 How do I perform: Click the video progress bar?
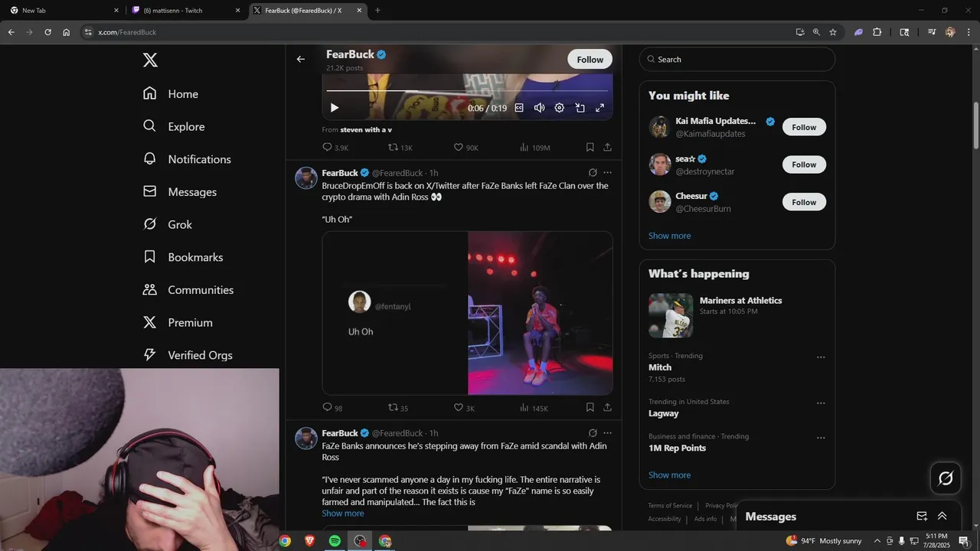pyautogui.click(x=467, y=91)
